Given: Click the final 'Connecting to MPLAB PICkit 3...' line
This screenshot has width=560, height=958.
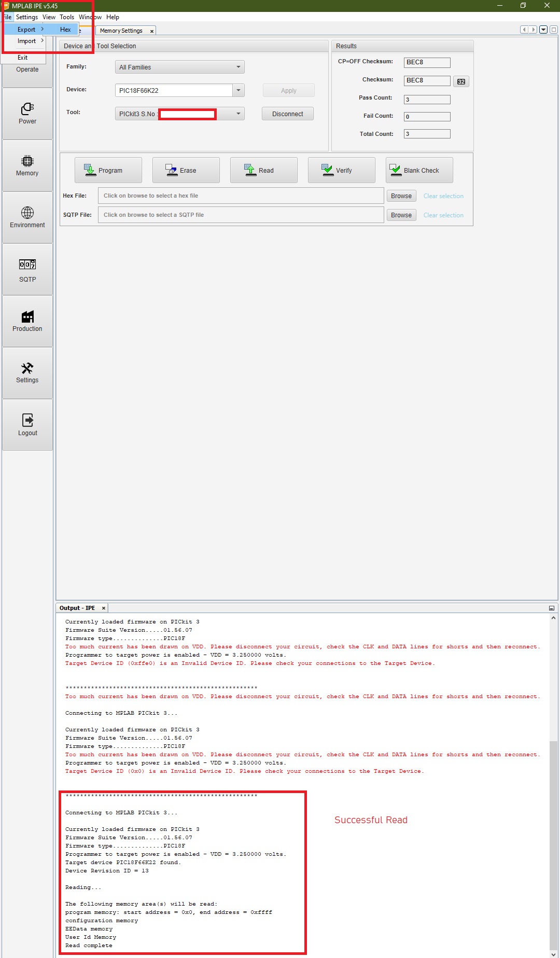Looking at the screenshot, I should pyautogui.click(x=121, y=813).
